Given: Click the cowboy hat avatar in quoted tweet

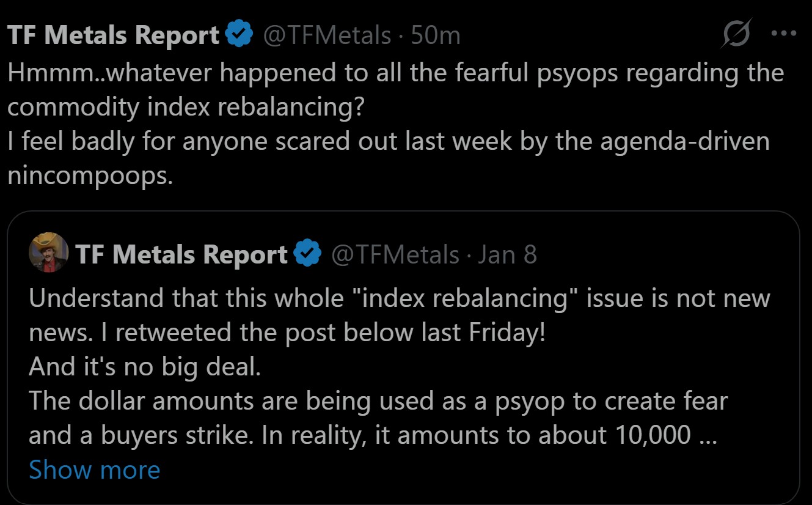Looking at the screenshot, I should click(x=48, y=253).
